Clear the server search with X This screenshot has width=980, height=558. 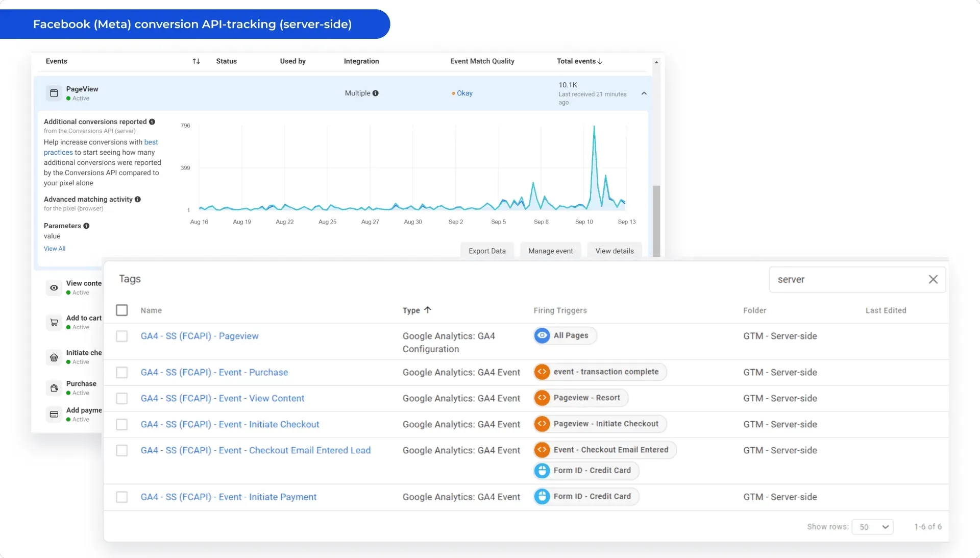tap(933, 279)
